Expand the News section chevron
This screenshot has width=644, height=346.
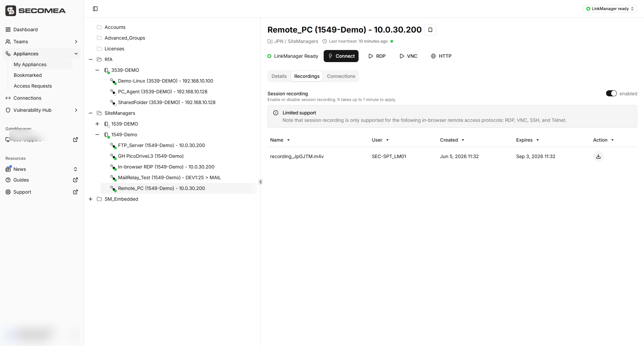[75, 169]
